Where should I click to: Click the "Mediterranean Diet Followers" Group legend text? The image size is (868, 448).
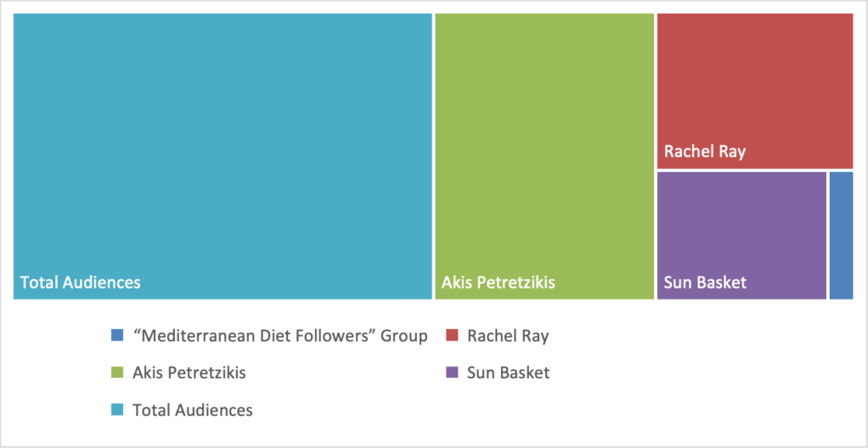click(280, 336)
